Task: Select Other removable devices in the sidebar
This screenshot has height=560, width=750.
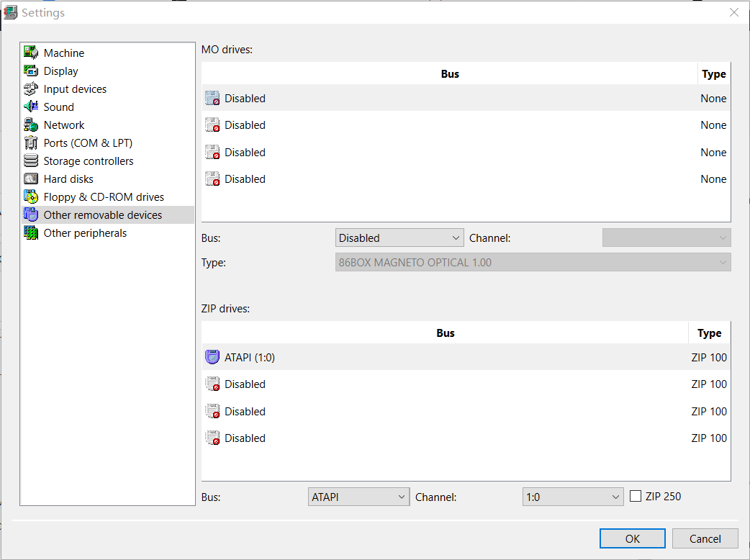Action: (103, 214)
